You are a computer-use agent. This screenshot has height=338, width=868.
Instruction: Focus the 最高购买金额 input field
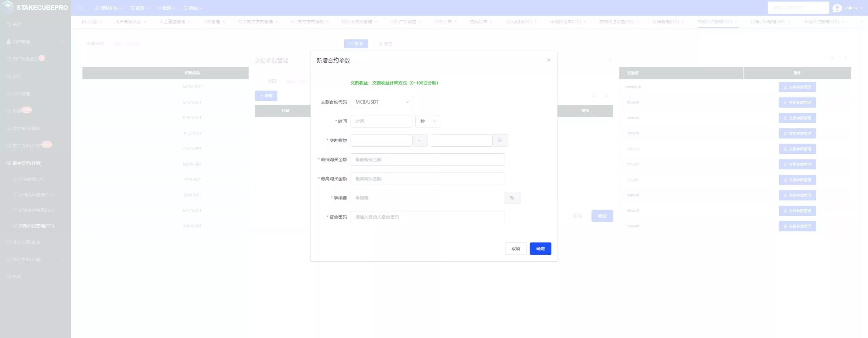pos(428,179)
